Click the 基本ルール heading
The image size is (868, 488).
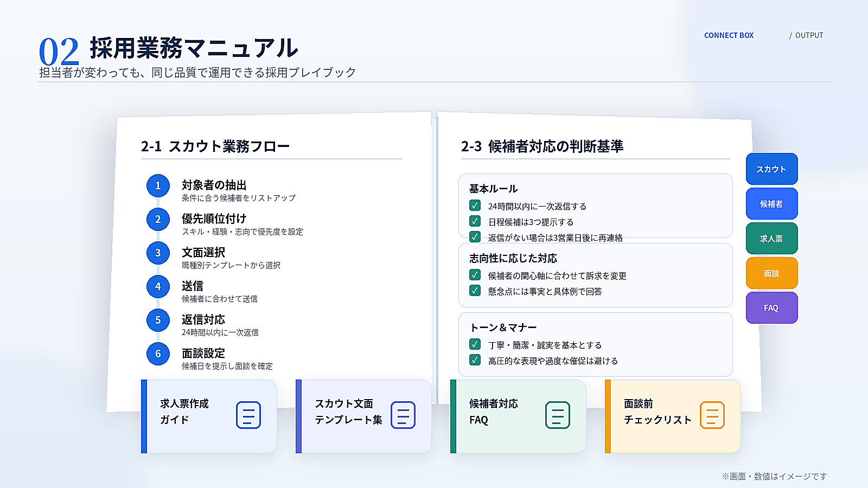pyautogui.click(x=493, y=189)
